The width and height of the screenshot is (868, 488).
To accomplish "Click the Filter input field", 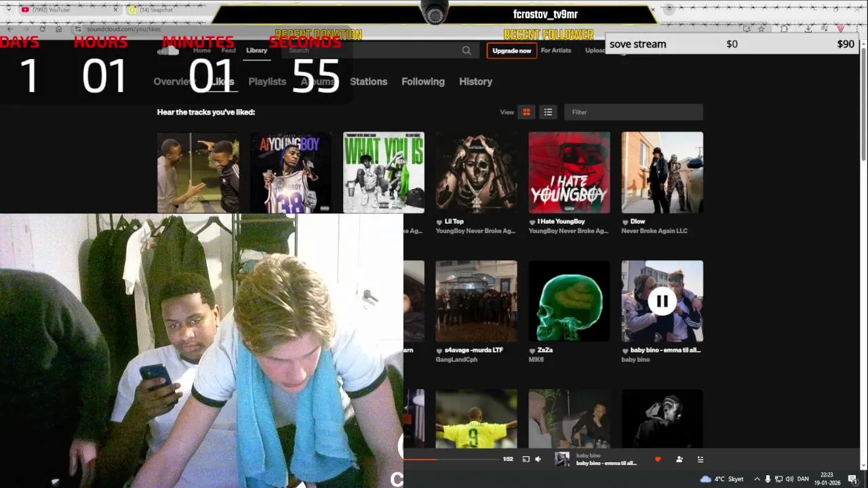I will point(634,112).
